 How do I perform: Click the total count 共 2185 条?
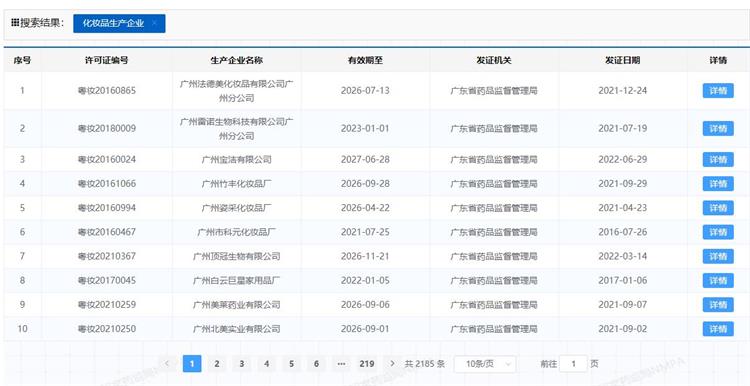(x=425, y=364)
